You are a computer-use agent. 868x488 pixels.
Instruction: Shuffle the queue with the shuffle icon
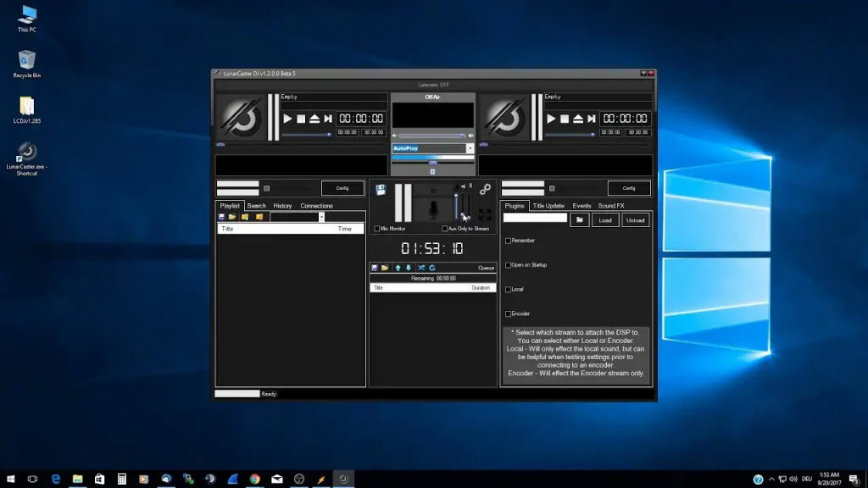[420, 268]
